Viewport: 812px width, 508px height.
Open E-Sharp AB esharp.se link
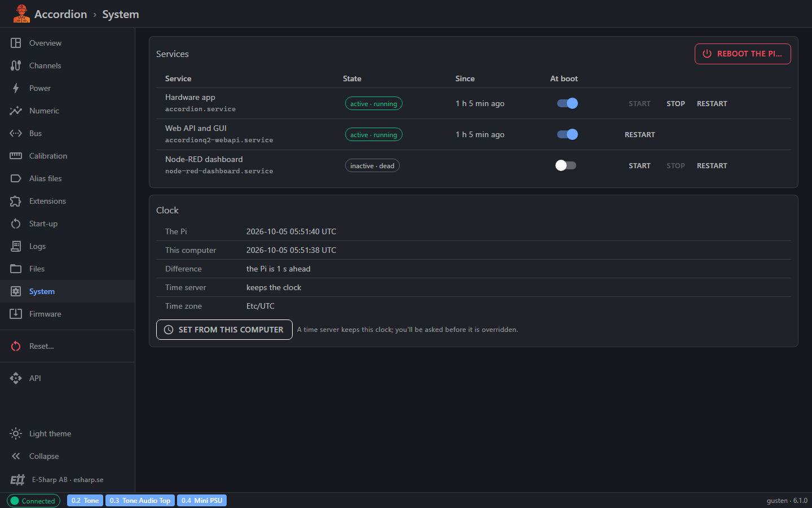point(67,480)
